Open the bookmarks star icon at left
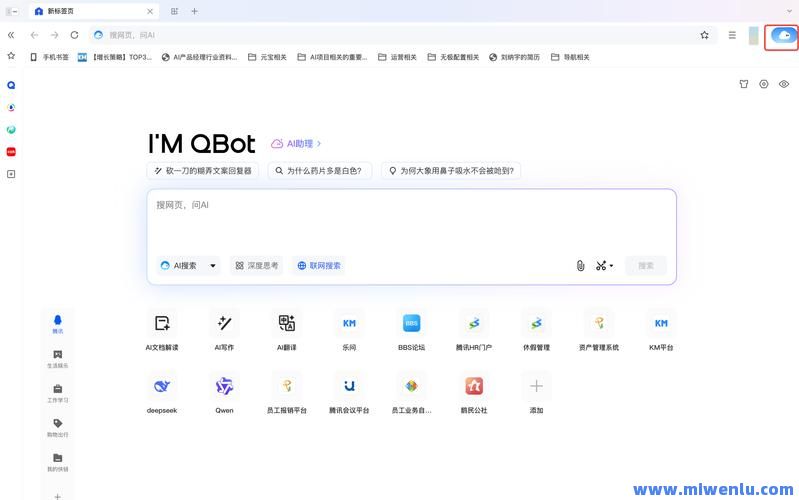 pyautogui.click(x=11, y=56)
